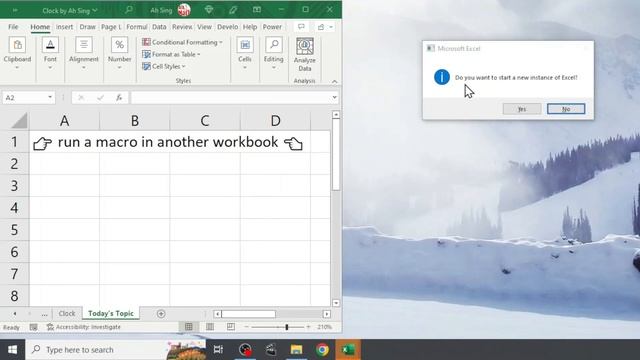Expand the formula bar chevron

point(334,97)
